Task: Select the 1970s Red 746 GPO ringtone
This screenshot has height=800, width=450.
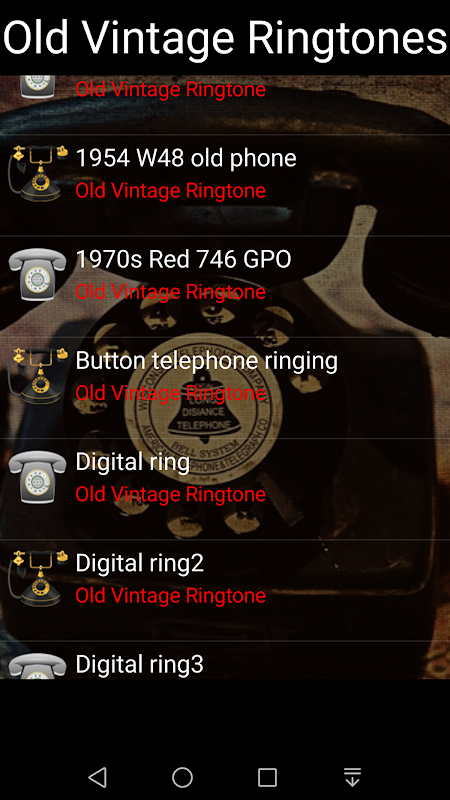Action: pyautogui.click(x=225, y=286)
